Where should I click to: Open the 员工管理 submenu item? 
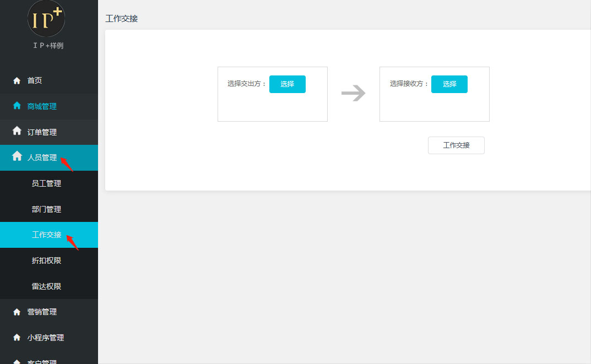[x=46, y=183]
